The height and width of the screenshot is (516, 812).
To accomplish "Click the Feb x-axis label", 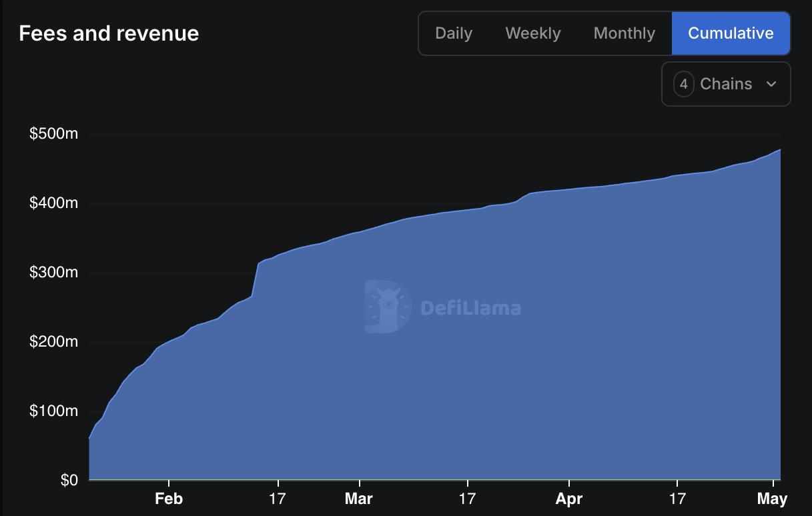I will [x=169, y=498].
